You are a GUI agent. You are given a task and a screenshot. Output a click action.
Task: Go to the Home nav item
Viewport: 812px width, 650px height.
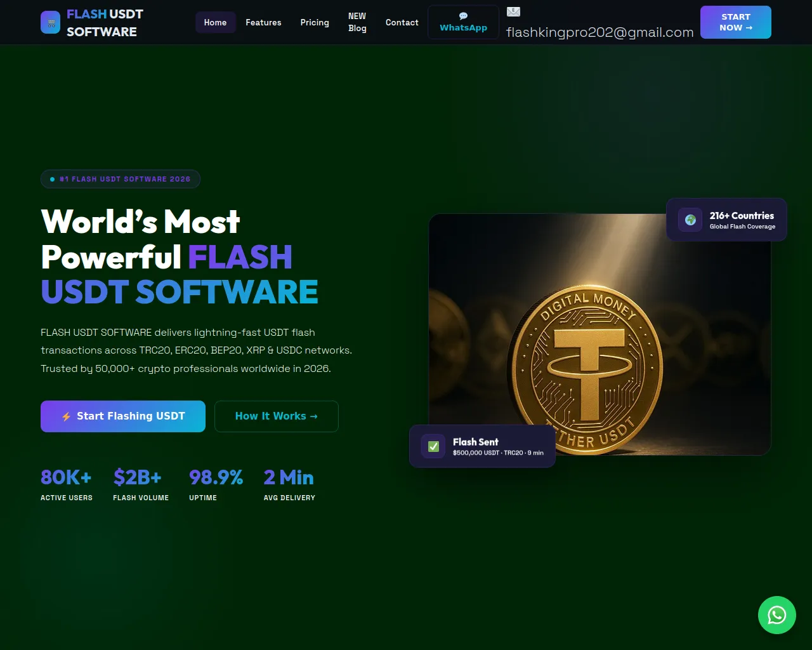point(215,22)
